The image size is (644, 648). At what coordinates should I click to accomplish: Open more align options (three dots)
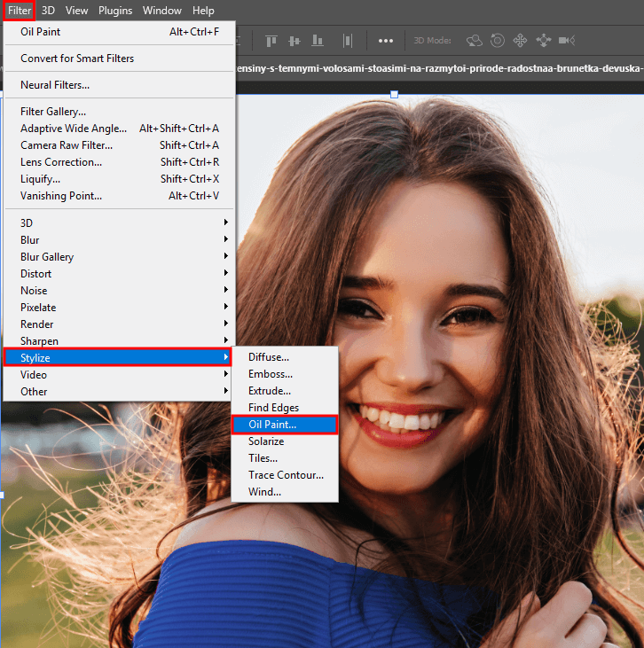tap(386, 41)
